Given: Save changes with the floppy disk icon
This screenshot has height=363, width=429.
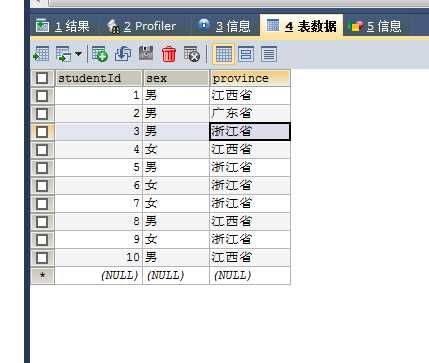Looking at the screenshot, I should coord(146,53).
